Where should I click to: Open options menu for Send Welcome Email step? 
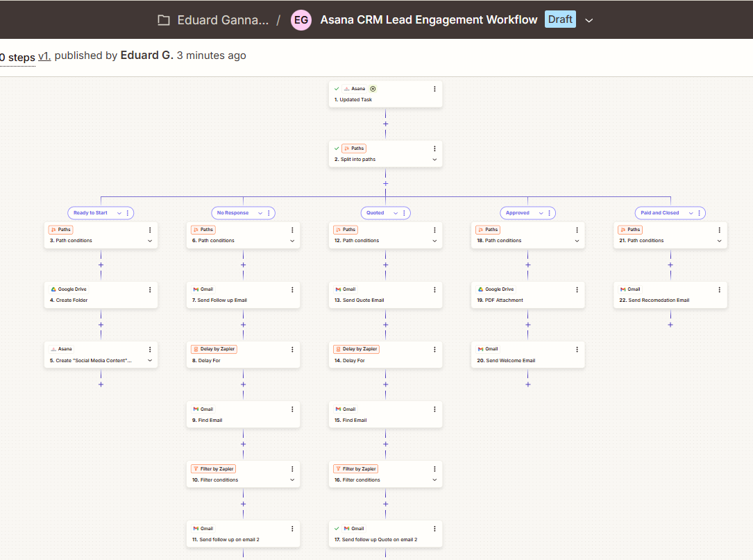coord(577,350)
